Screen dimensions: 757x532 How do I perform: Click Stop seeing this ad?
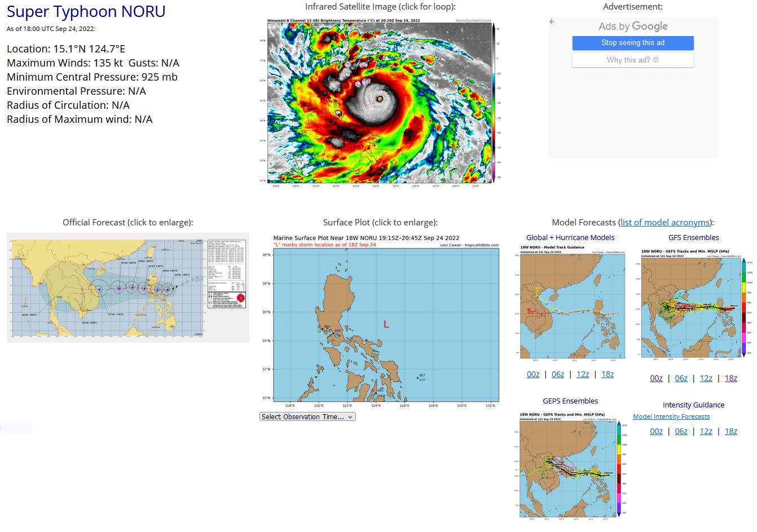click(633, 43)
